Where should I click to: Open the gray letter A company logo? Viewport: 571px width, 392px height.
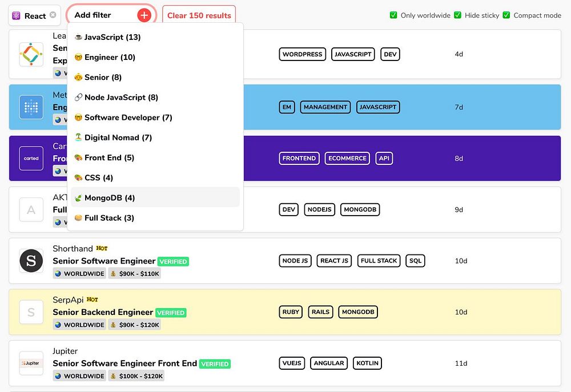31,209
